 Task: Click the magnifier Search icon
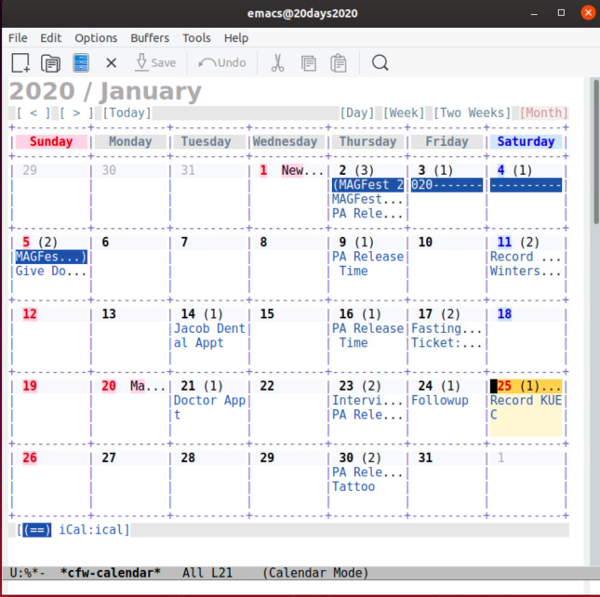(380, 63)
